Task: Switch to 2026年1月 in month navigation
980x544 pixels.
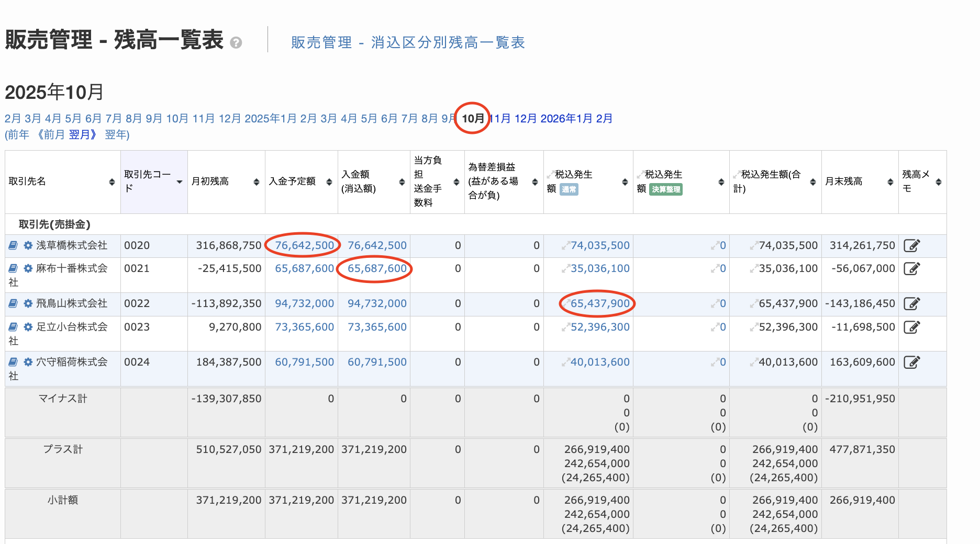Action: coord(566,119)
